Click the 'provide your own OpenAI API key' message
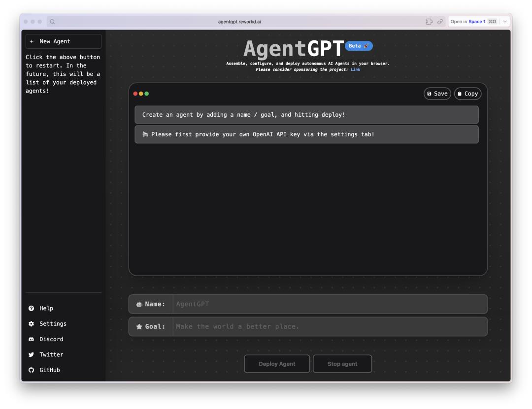Viewport: 532px width, 409px height. 307,134
